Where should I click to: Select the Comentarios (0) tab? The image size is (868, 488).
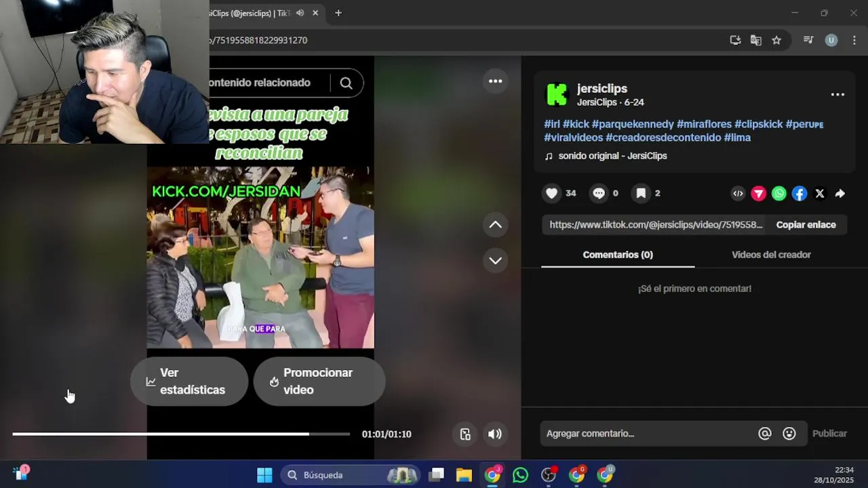[618, 255]
